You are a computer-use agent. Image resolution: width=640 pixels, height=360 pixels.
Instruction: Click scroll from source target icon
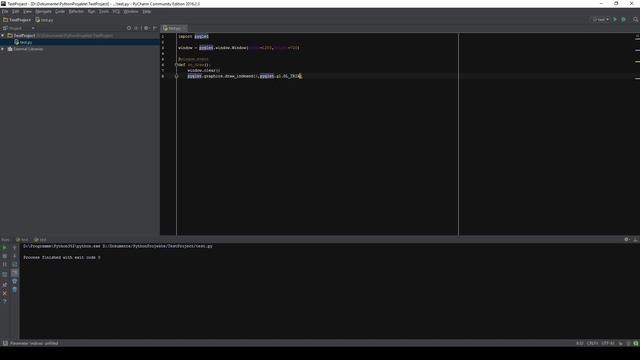click(129, 28)
